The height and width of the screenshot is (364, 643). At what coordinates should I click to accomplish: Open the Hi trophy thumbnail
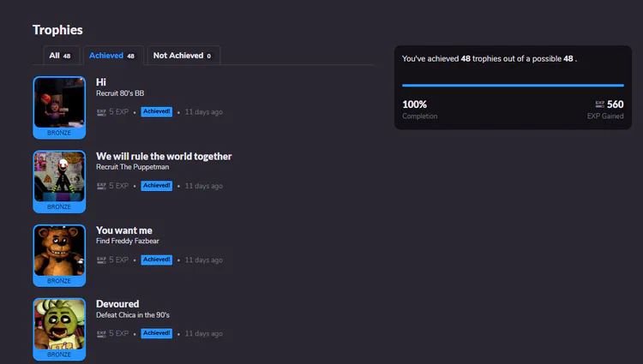[59, 103]
